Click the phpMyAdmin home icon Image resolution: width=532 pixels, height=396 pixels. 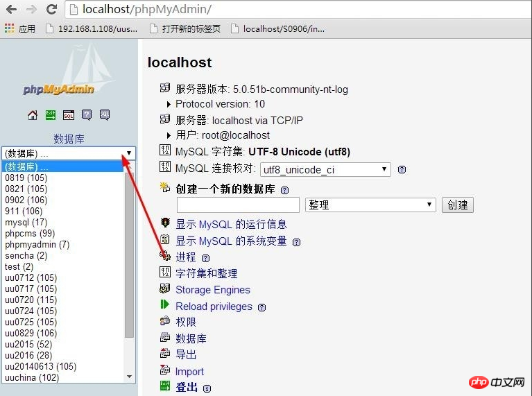tap(33, 115)
